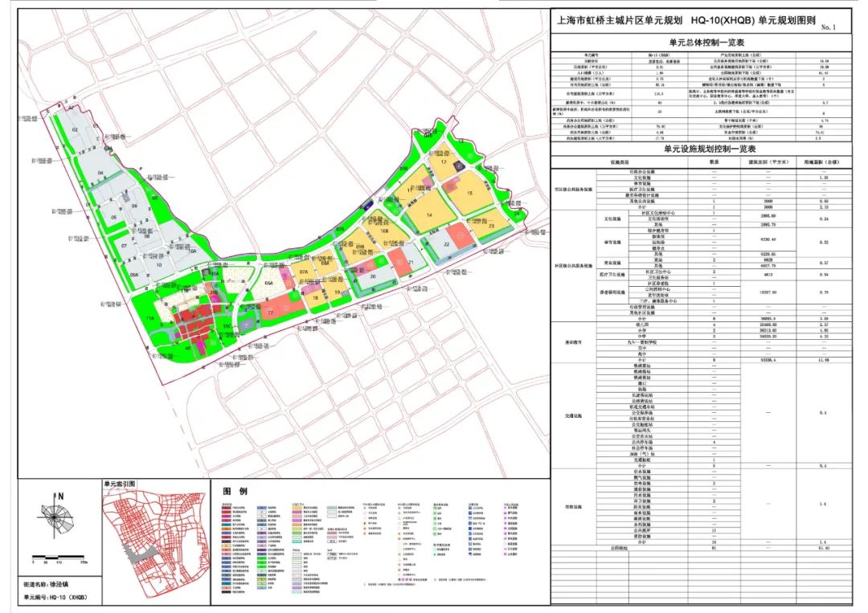The width and height of the screenshot is (868, 613).
Task: Click map block 21
Action: [411, 262]
